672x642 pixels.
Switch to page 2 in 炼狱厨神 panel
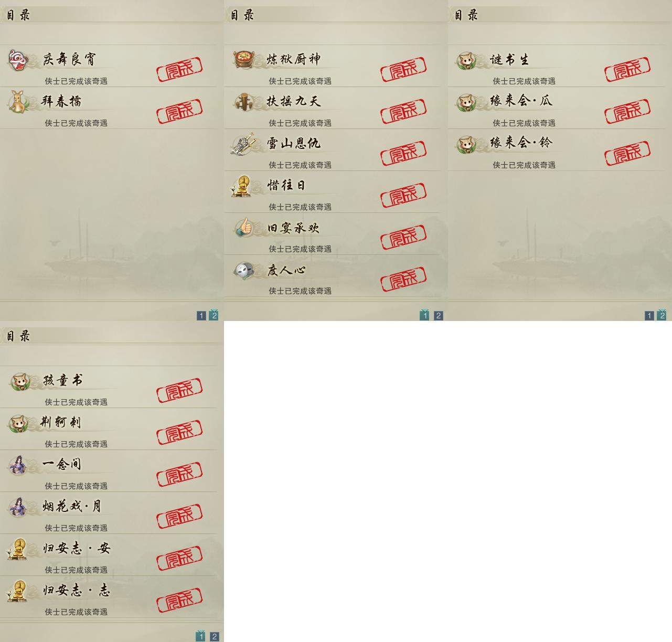tap(439, 315)
